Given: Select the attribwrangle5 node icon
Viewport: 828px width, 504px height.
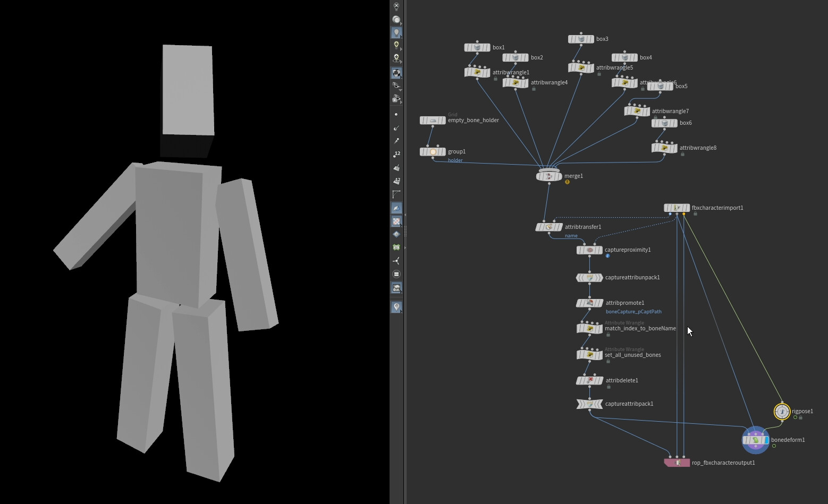Looking at the screenshot, I should pyautogui.click(x=581, y=67).
